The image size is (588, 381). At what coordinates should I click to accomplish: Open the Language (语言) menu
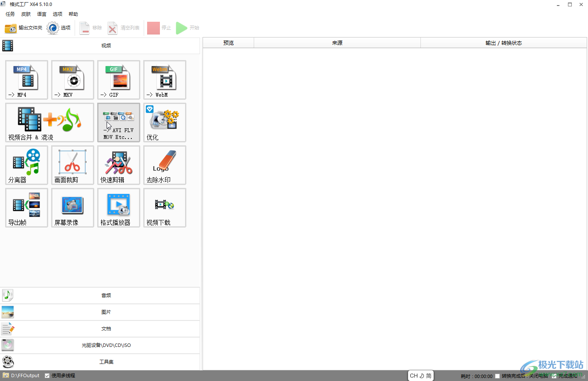pos(42,14)
